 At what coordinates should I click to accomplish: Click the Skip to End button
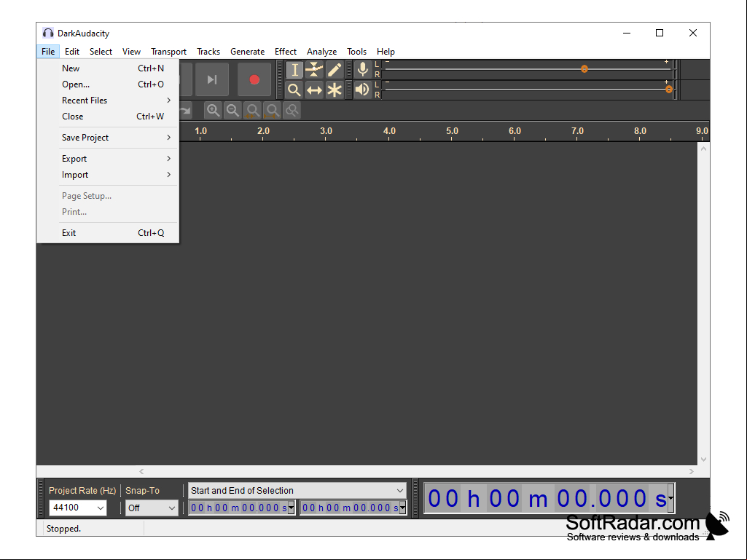point(212,79)
